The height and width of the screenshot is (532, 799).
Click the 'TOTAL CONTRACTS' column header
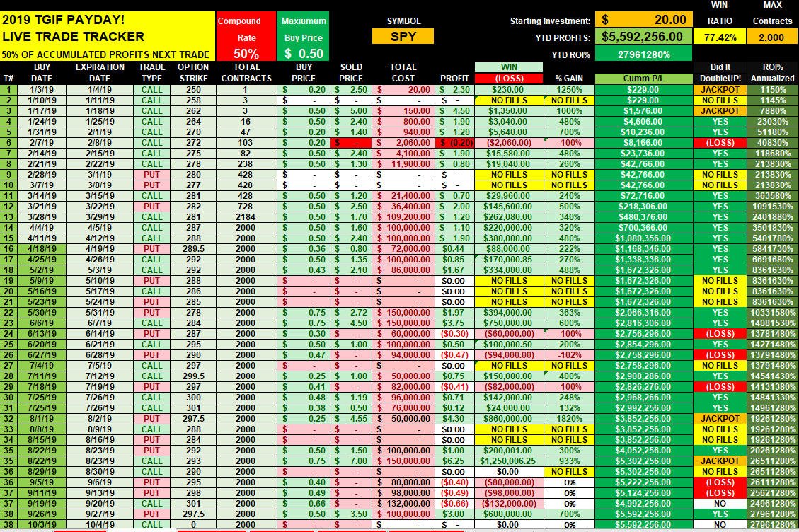(246, 72)
